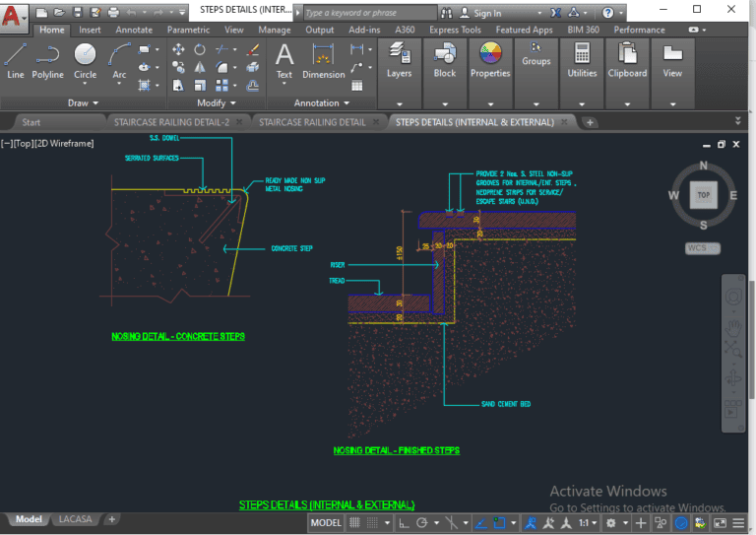Switch to the LACASA layout tab
This screenshot has height=535, width=756.
tap(75, 519)
